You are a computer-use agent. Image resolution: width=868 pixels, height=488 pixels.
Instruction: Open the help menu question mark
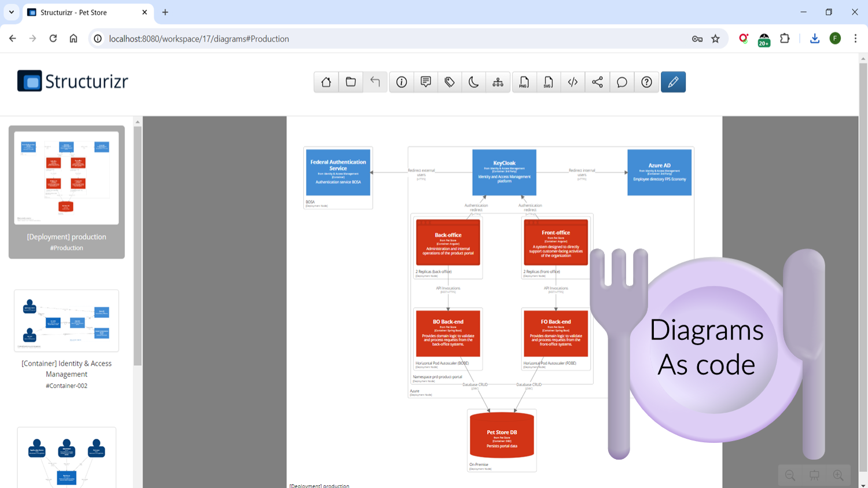point(646,82)
